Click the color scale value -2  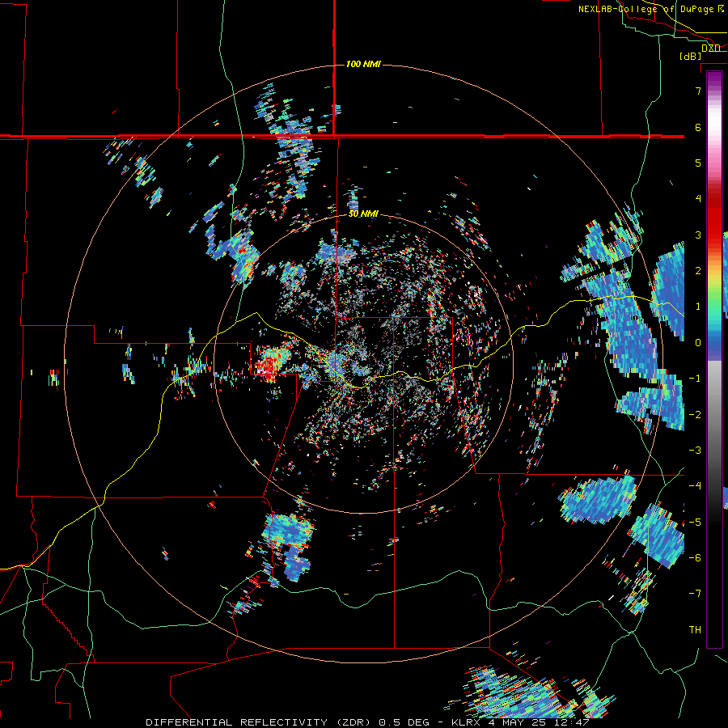click(695, 415)
